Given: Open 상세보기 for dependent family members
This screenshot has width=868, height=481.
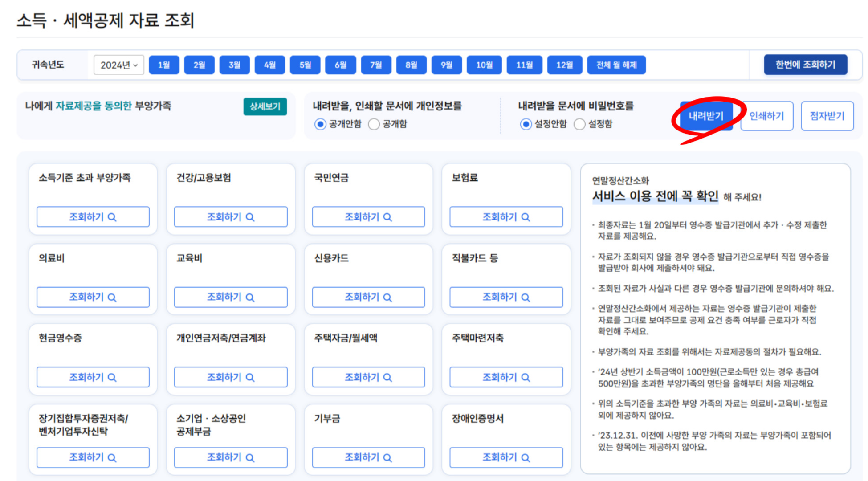Looking at the screenshot, I should pyautogui.click(x=265, y=106).
